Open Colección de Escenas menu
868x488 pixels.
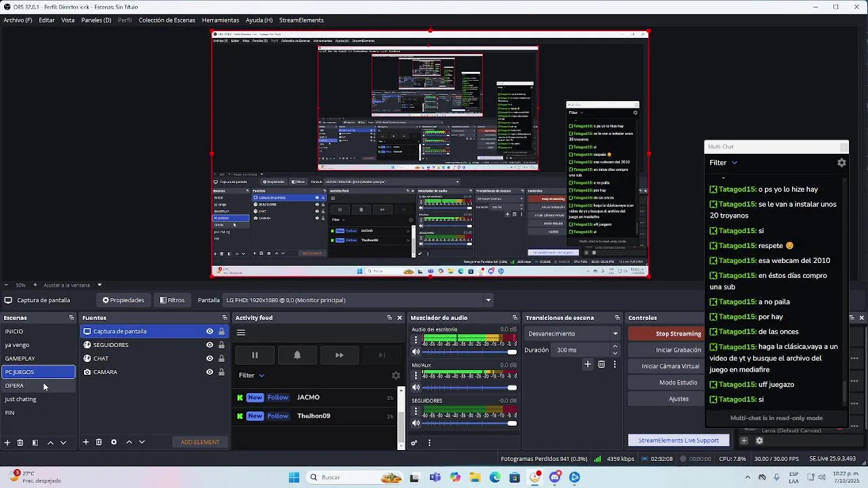167,20
